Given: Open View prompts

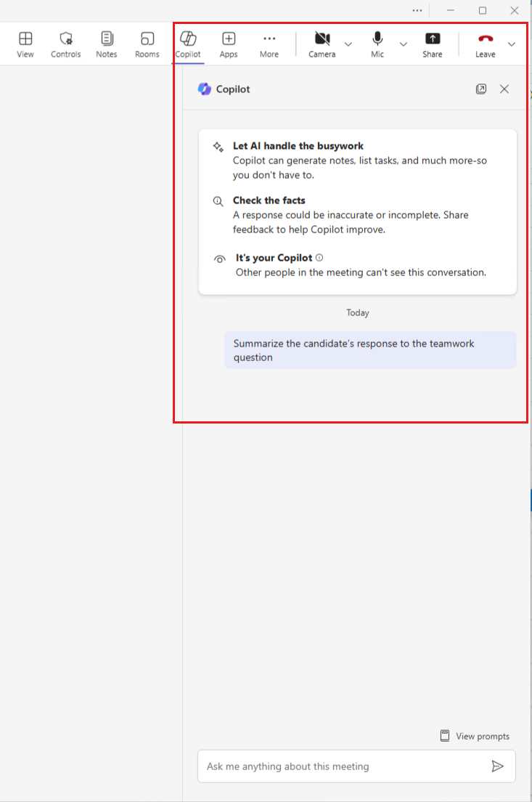Looking at the screenshot, I should [475, 736].
